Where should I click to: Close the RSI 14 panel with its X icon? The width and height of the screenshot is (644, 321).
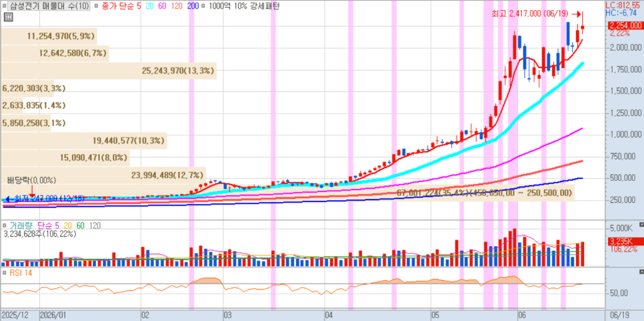[641, 272]
